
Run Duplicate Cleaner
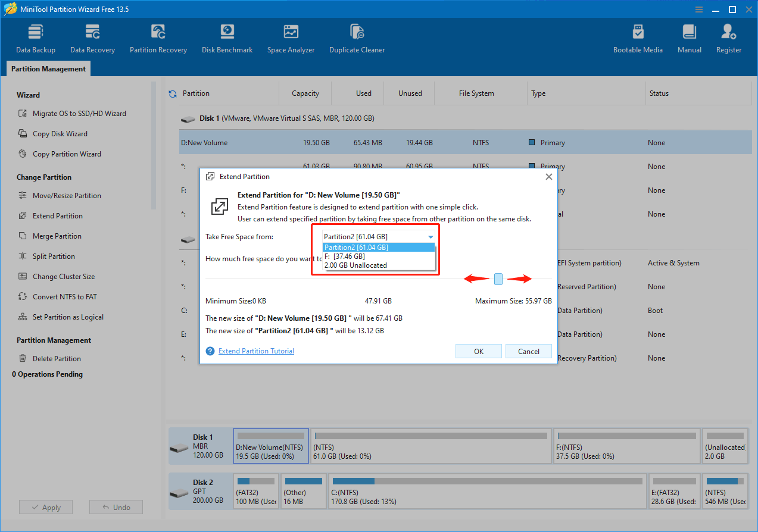pos(357,38)
